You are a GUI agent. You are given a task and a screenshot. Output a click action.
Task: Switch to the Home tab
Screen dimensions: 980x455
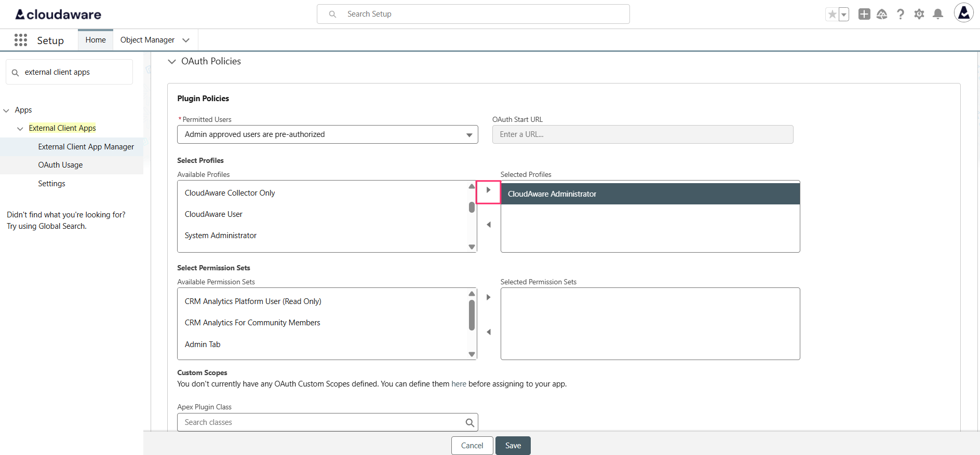96,40
